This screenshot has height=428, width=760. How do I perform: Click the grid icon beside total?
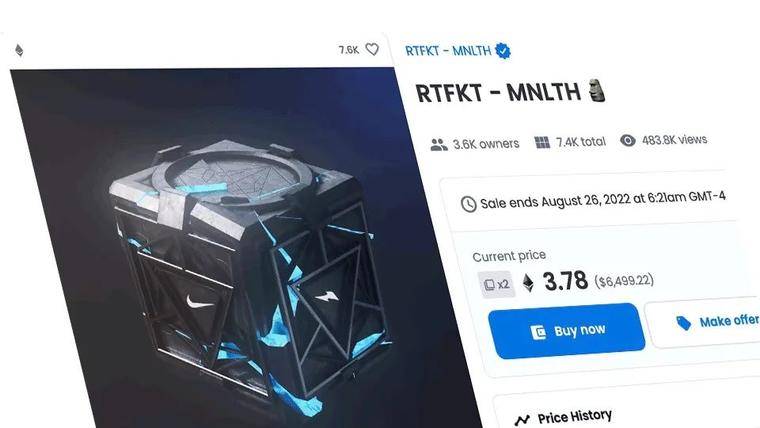point(542,143)
